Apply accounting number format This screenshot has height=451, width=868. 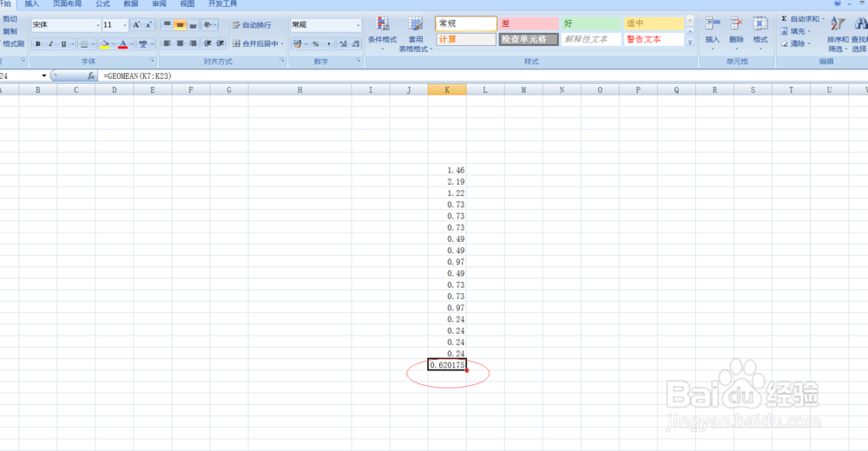click(x=297, y=43)
